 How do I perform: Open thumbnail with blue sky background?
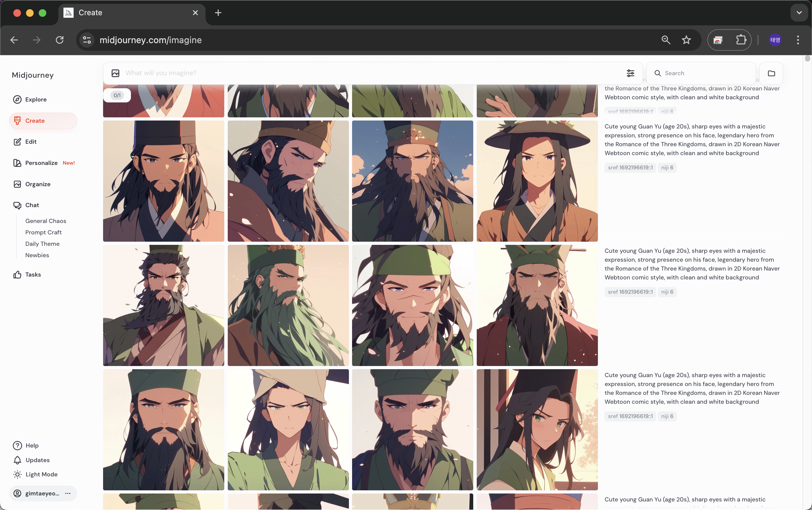pos(412,181)
